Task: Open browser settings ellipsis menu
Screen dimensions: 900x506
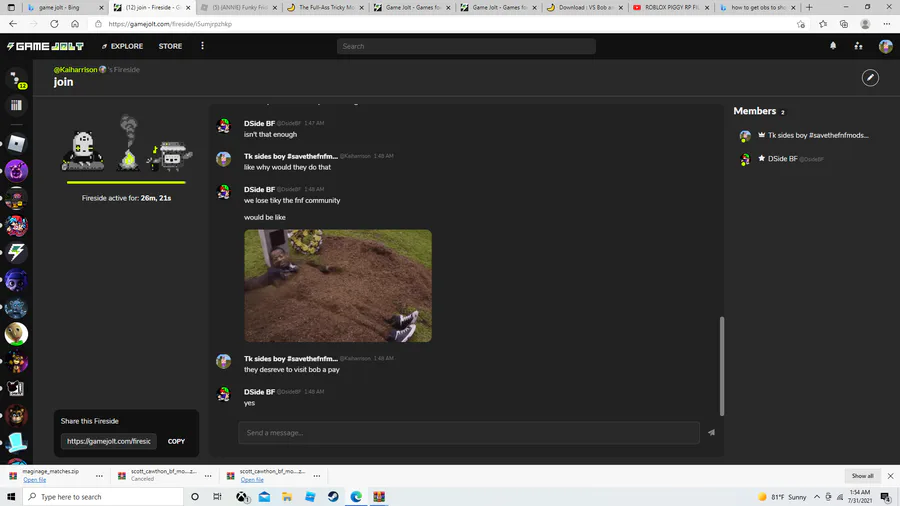Action: click(887, 24)
